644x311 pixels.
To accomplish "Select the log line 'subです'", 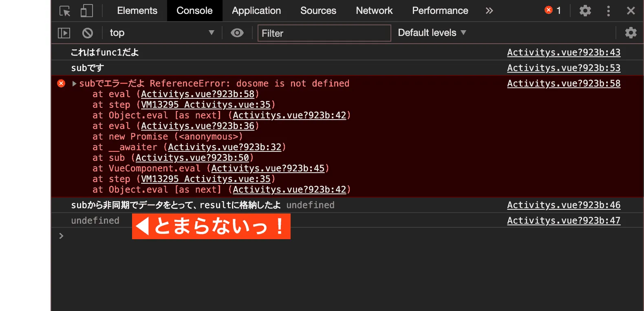I will click(87, 68).
